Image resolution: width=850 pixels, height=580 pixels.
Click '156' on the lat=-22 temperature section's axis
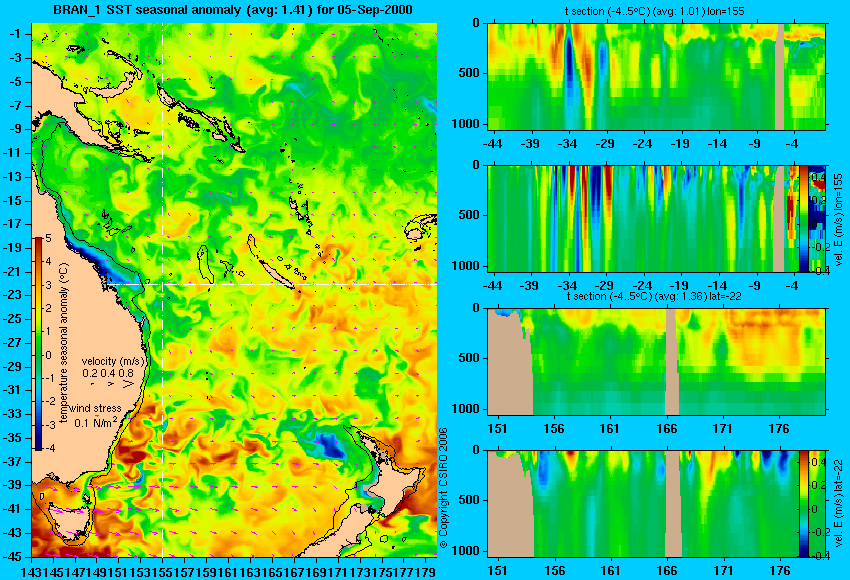point(553,429)
